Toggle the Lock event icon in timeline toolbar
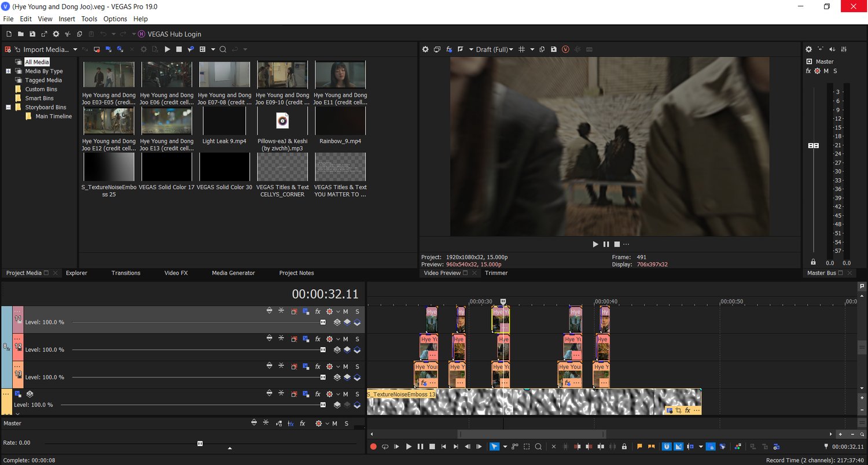The height and width of the screenshot is (465, 868). point(624,446)
